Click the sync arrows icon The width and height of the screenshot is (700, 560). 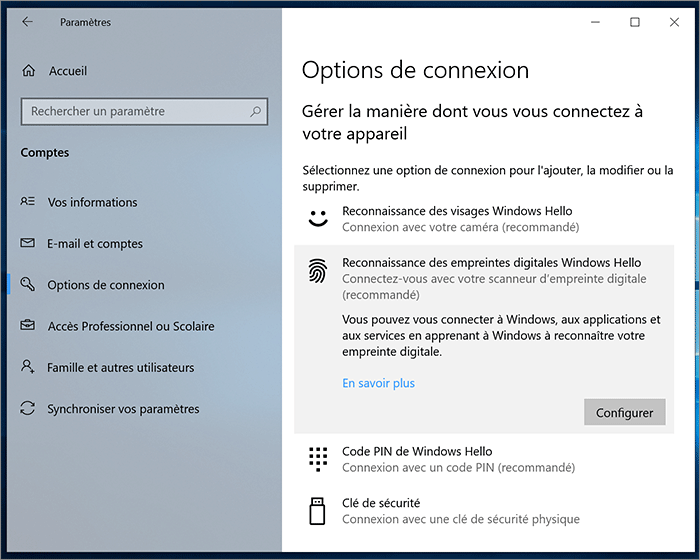pos(28,409)
